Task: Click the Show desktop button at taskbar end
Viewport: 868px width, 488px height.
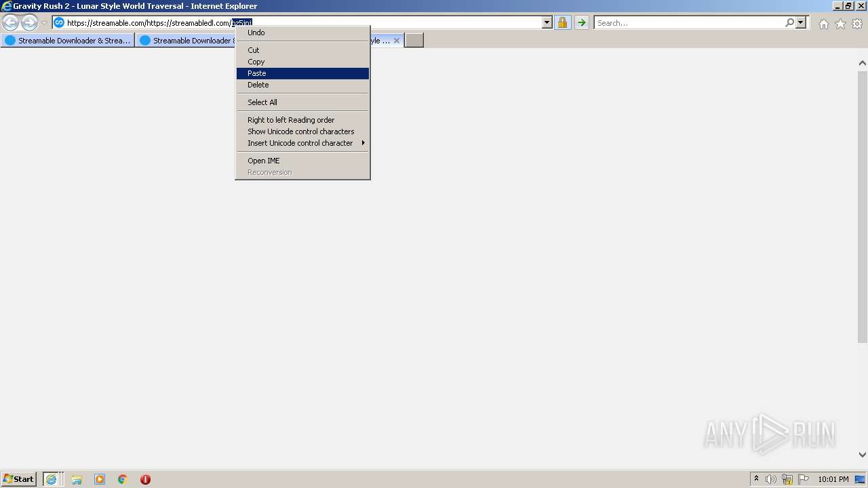Action: pos(860,479)
